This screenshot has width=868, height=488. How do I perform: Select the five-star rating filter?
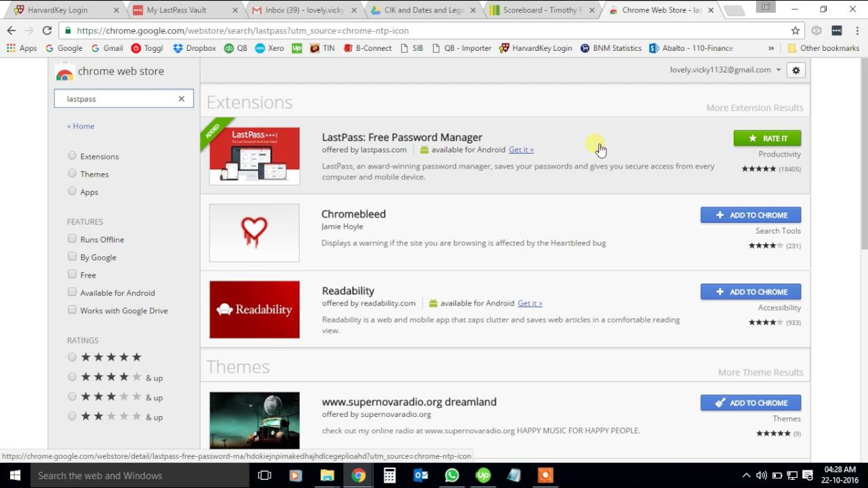click(x=72, y=357)
